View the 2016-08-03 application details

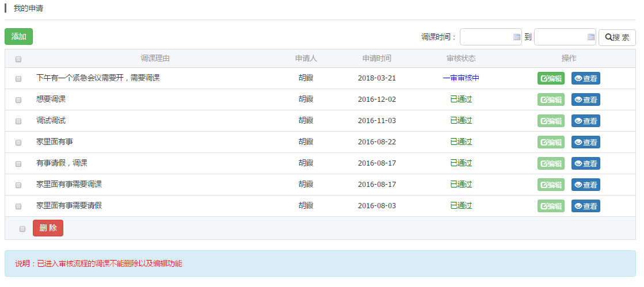click(x=585, y=206)
